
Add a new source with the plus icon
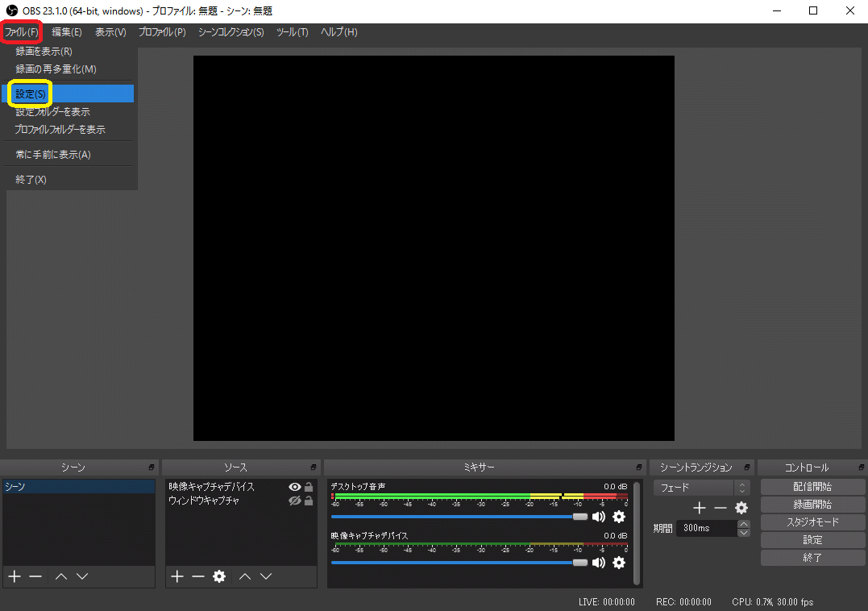pyautogui.click(x=177, y=576)
